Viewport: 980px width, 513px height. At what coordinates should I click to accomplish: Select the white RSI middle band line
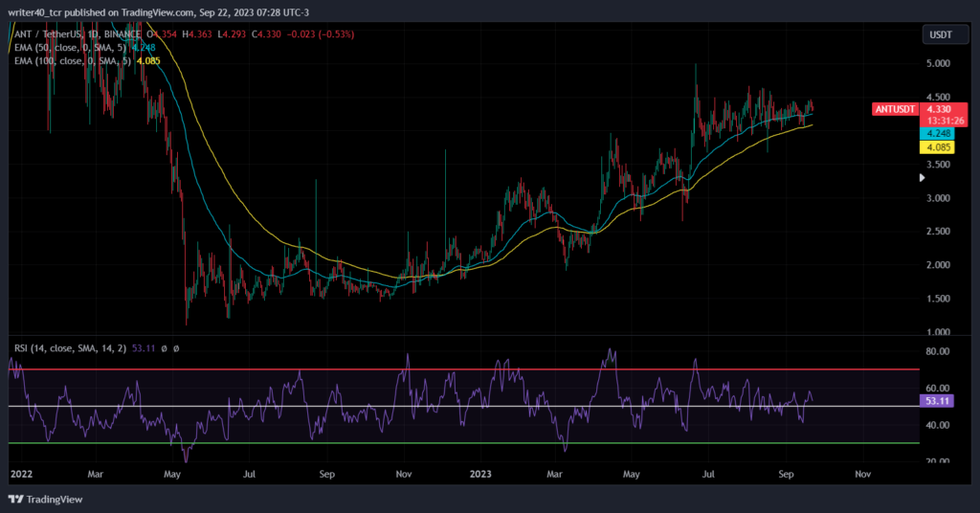tap(464, 406)
